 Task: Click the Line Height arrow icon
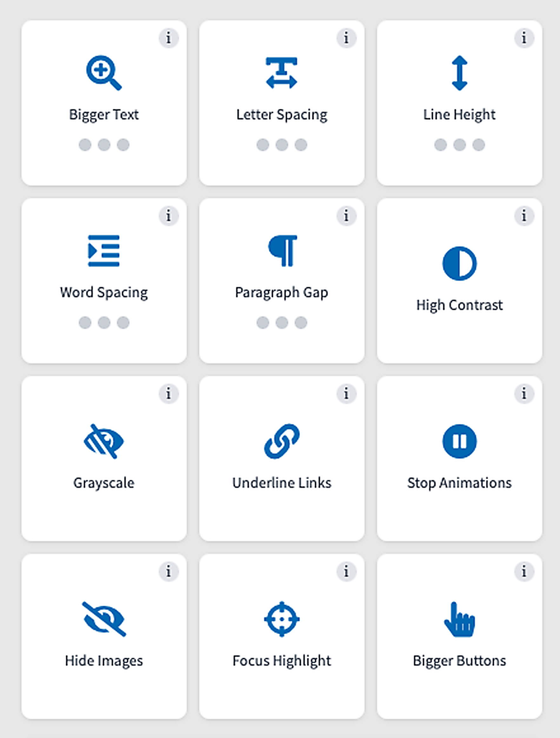(459, 73)
